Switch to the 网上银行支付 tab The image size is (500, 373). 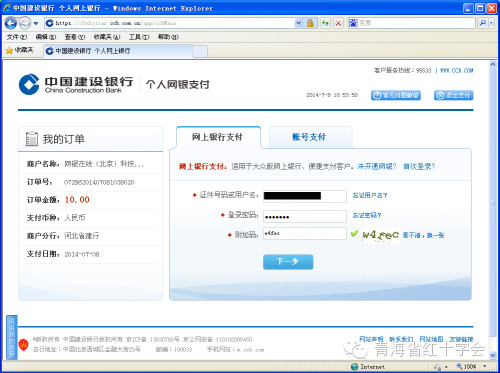pyautogui.click(x=217, y=137)
